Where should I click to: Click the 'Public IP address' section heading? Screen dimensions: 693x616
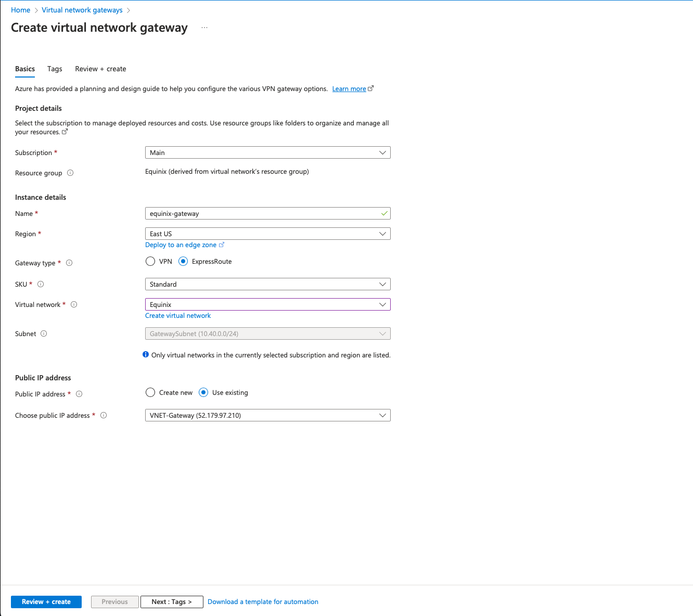click(x=43, y=378)
